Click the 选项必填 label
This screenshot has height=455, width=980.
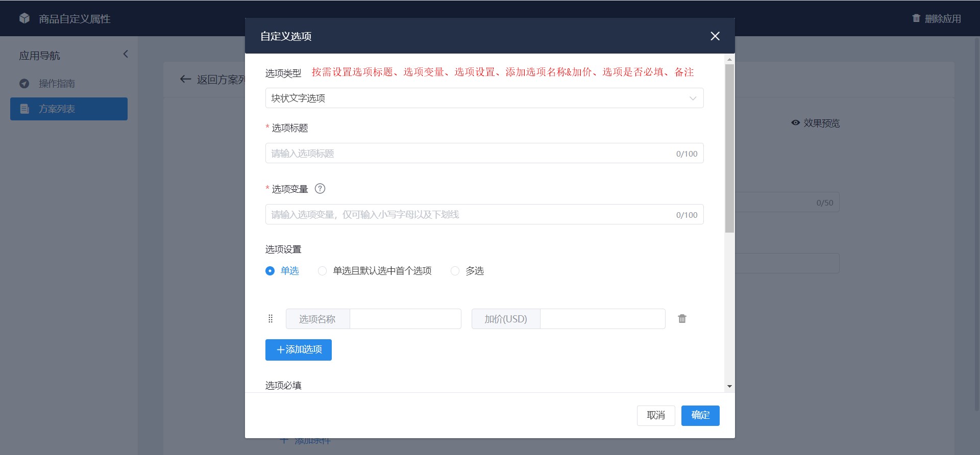click(x=283, y=386)
